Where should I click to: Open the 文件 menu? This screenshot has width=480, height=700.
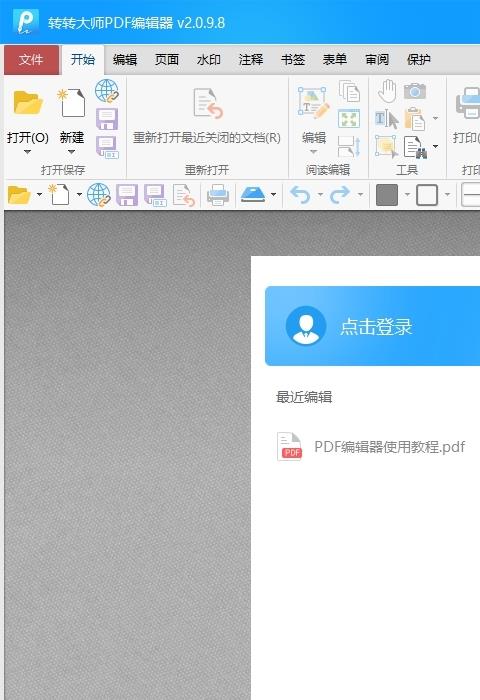tap(31, 59)
